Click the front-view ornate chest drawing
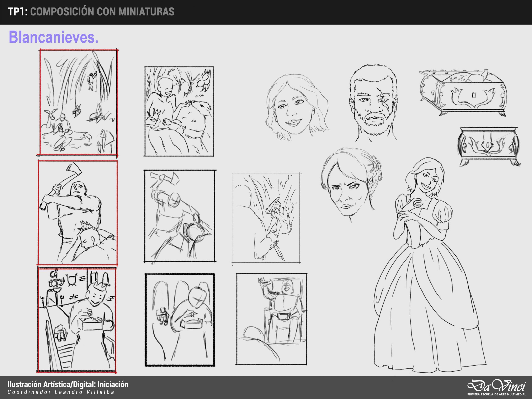532x399 pixels. 489,147
